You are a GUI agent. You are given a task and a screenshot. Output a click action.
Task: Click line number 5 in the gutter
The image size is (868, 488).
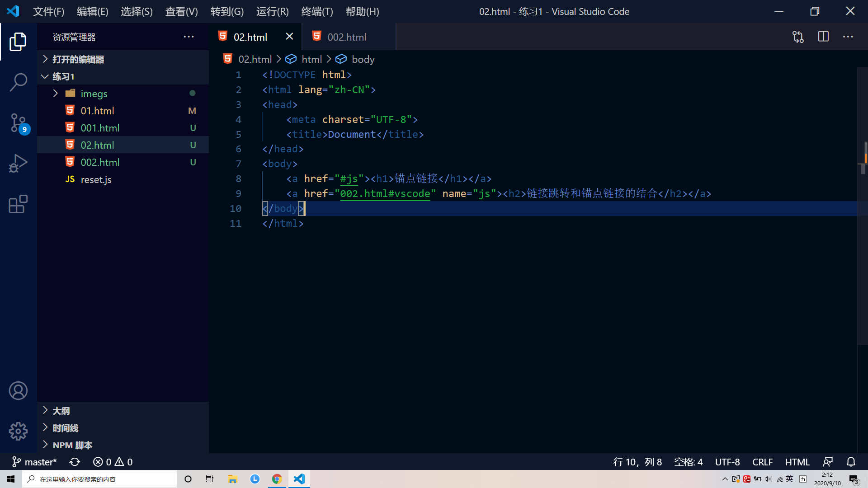[x=238, y=134]
